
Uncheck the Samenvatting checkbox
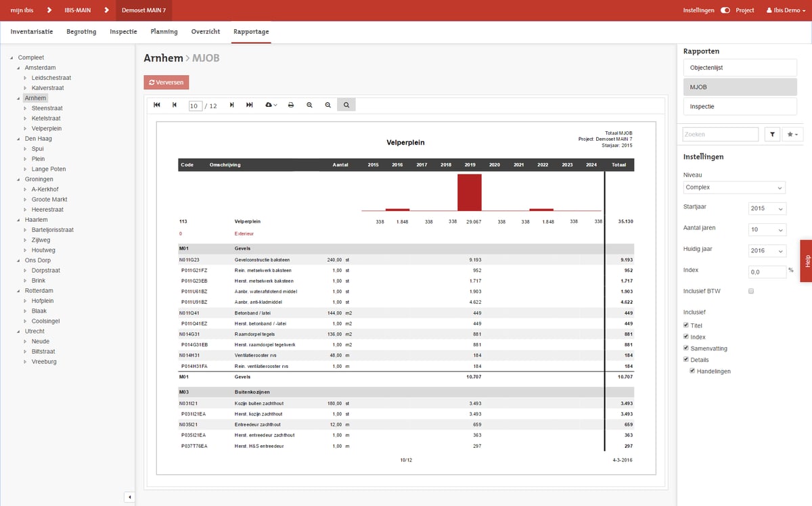click(687, 348)
